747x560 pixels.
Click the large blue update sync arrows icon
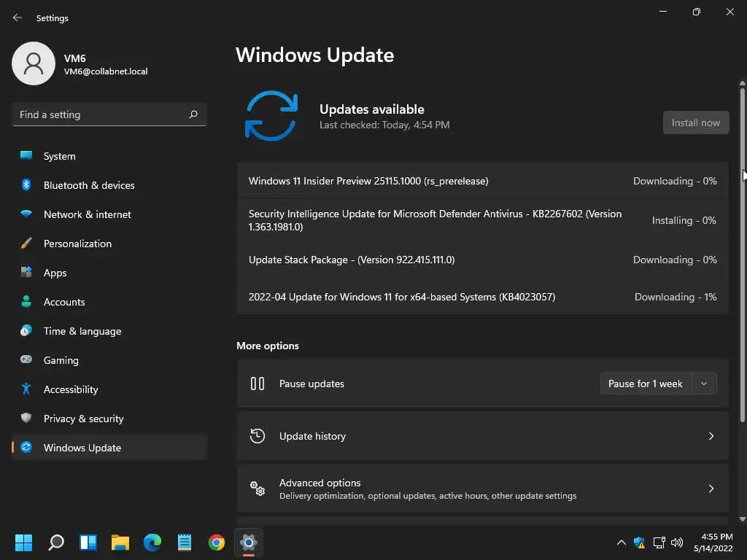click(x=271, y=116)
